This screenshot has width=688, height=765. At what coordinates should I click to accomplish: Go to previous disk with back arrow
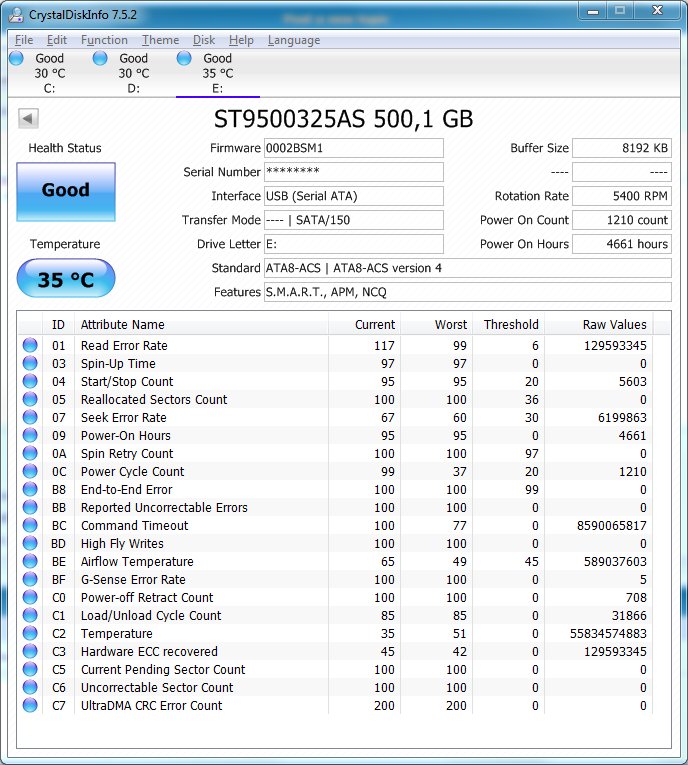point(28,118)
